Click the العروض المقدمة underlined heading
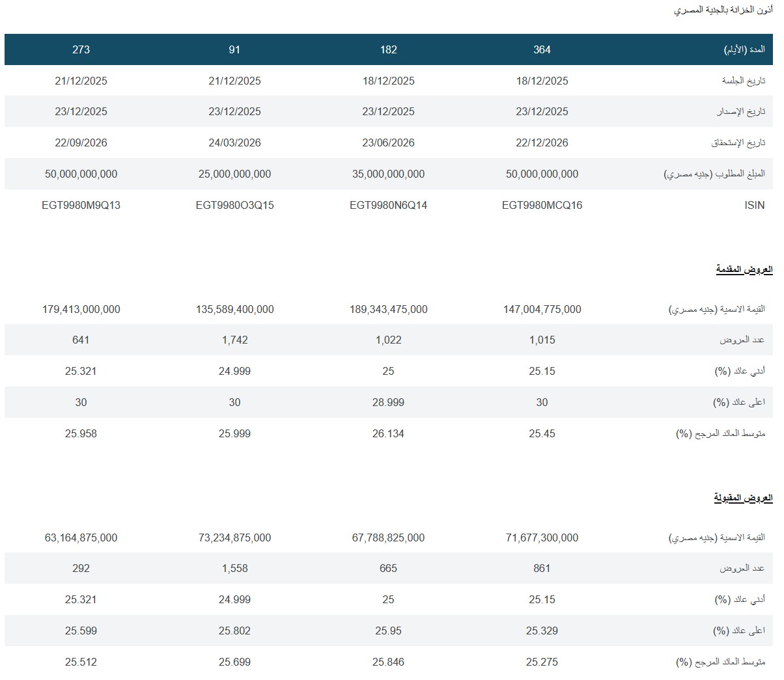 coord(744,269)
